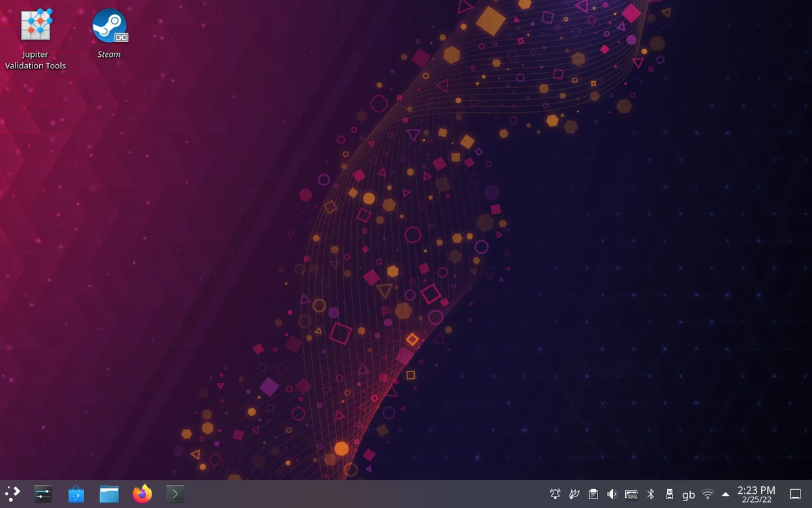
Task: Open Jupiter Validation Tools
Action: (35, 24)
